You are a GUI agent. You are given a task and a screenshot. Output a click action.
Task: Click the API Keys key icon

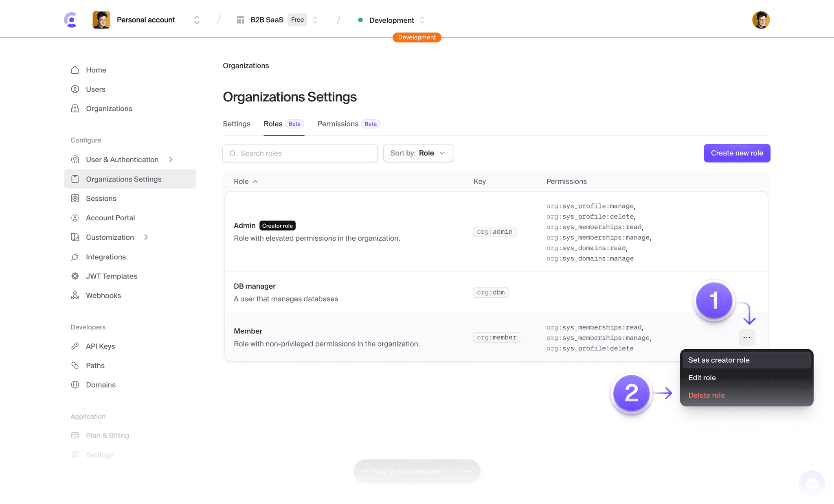click(75, 346)
